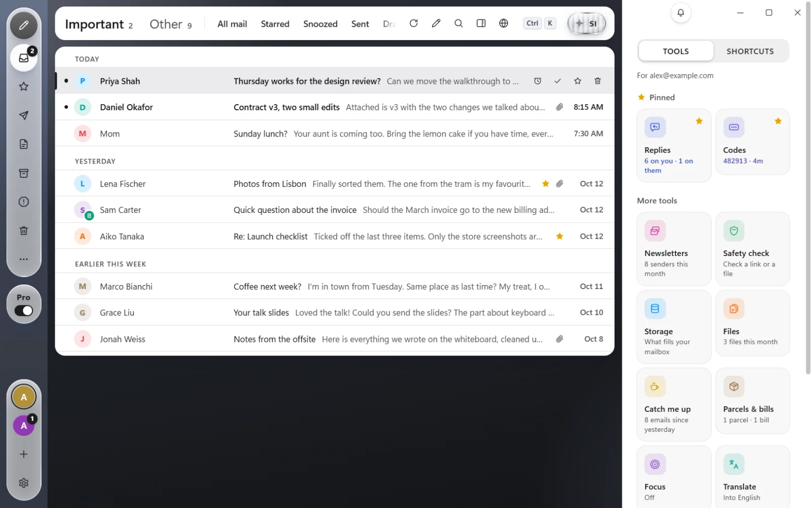
Task: Open the Translate tool card
Action: pyautogui.click(x=753, y=477)
